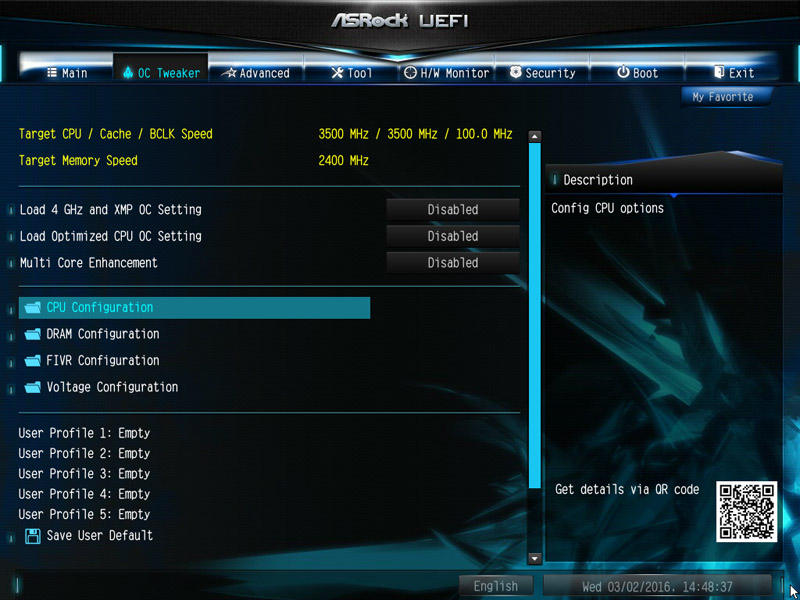Select User Profile 4: Empty
Viewport: 800px width, 600px height.
[x=84, y=494]
